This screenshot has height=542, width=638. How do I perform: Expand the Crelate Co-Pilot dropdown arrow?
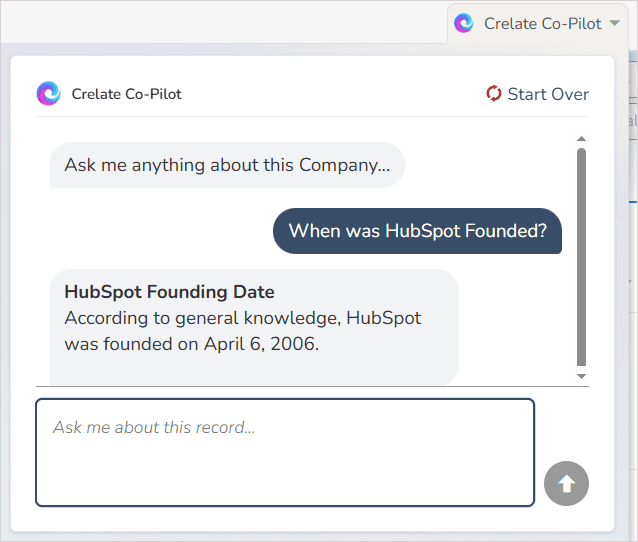[614, 23]
